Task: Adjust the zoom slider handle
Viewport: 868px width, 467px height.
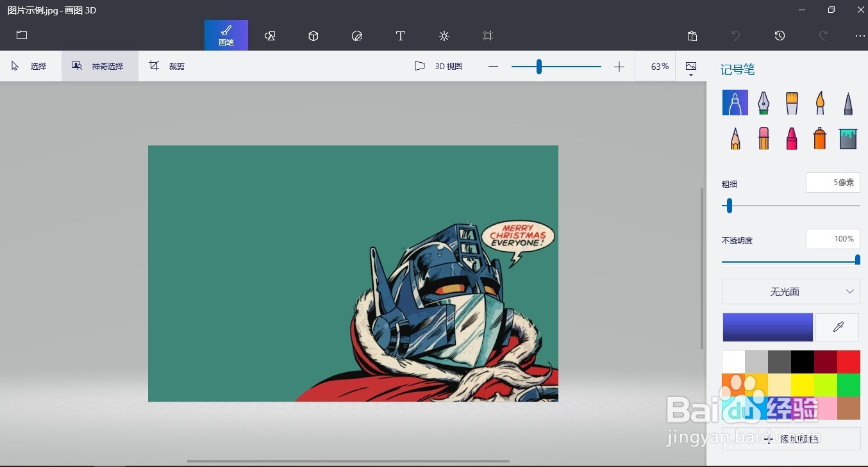Action: pyautogui.click(x=539, y=67)
